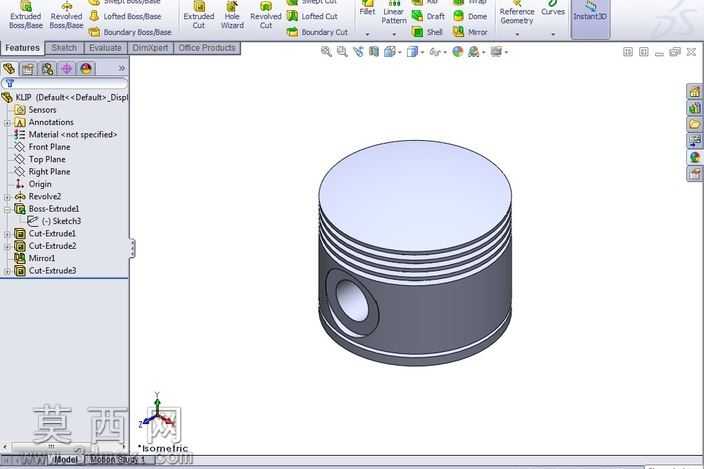704x469 pixels.
Task: Select the Top Plane
Action: click(x=40, y=159)
